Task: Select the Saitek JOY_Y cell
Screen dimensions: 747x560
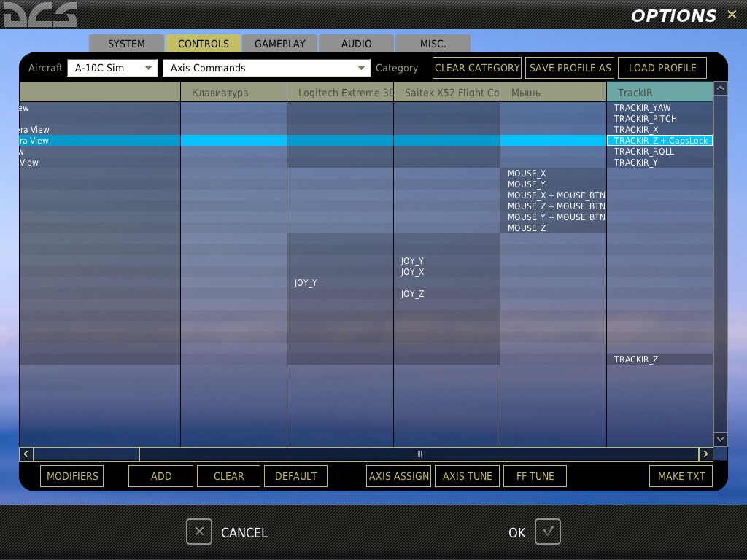Action: tap(447, 261)
